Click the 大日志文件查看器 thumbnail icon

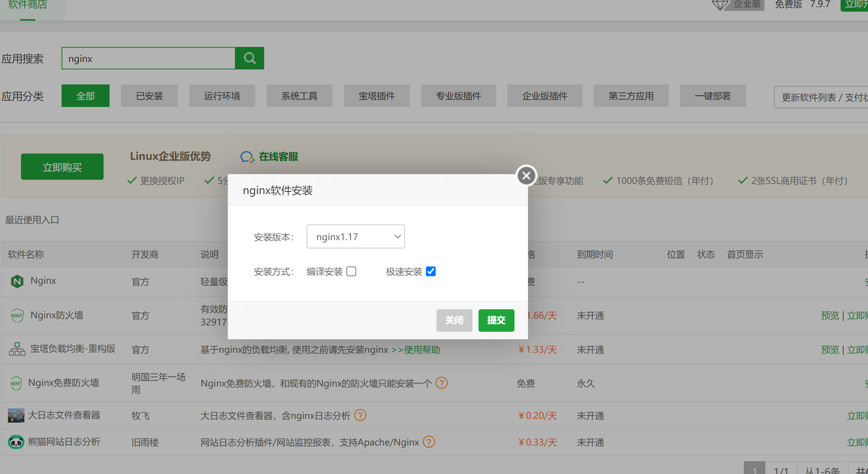click(x=16, y=415)
